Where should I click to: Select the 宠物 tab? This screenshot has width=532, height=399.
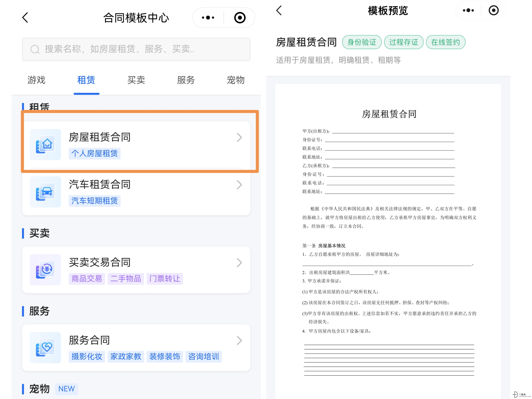click(x=236, y=80)
